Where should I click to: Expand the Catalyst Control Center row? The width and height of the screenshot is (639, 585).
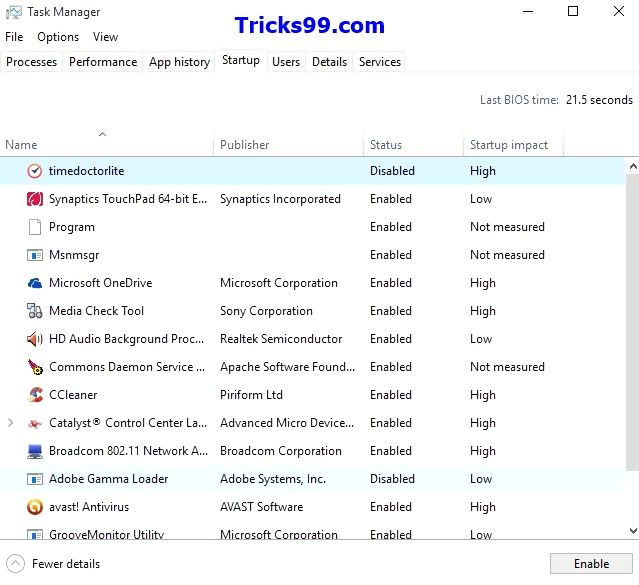(x=11, y=423)
